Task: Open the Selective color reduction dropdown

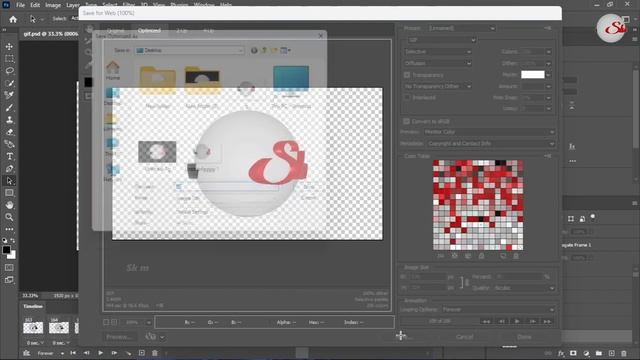Action: 438,52
